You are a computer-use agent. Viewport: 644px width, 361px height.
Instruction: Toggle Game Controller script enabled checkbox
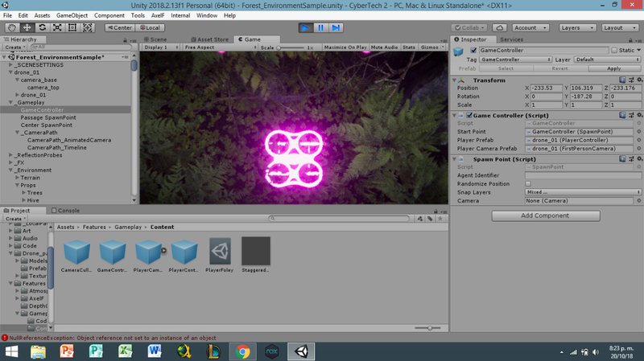tap(469, 115)
